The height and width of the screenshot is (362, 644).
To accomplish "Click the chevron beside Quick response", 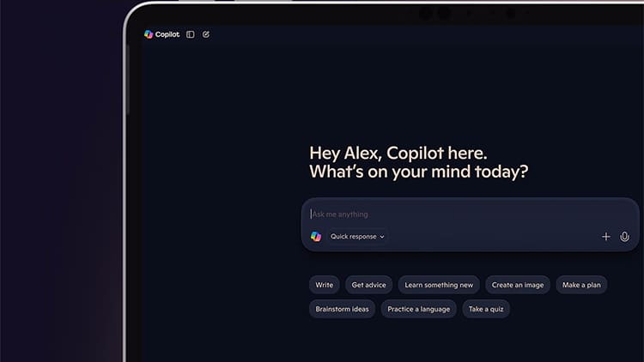I will click(x=382, y=237).
